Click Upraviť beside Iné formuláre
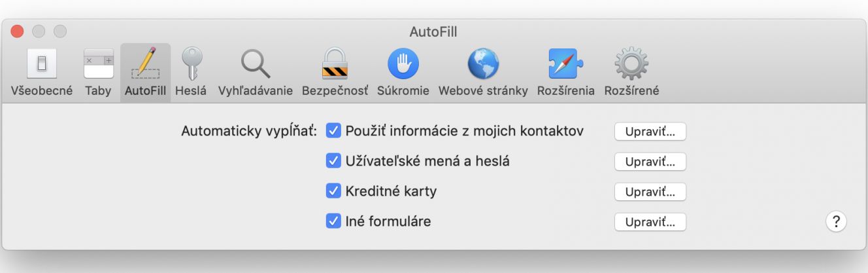This screenshot has height=273, width=868. click(650, 222)
